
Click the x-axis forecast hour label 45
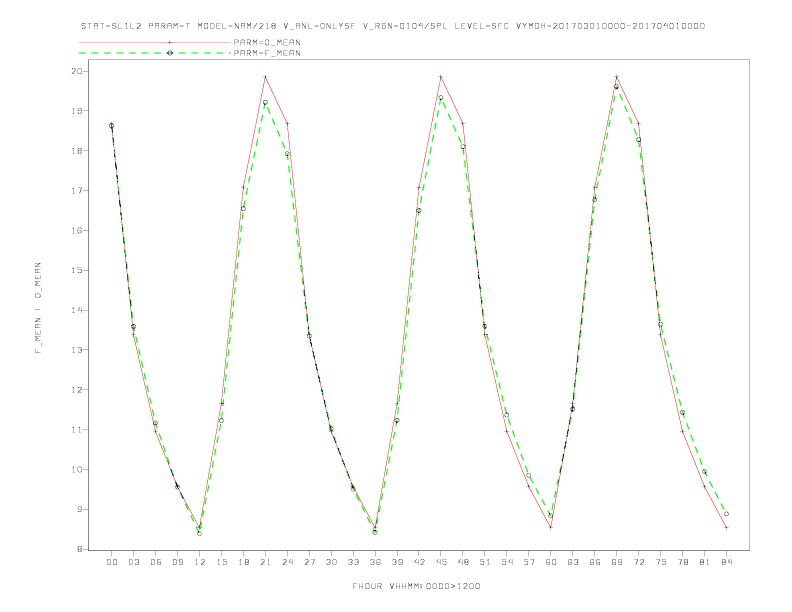click(441, 562)
